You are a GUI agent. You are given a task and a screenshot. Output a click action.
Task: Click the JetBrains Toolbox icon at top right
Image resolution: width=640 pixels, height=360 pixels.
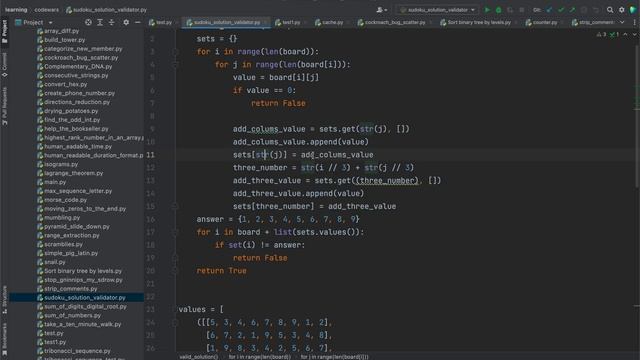(x=633, y=10)
